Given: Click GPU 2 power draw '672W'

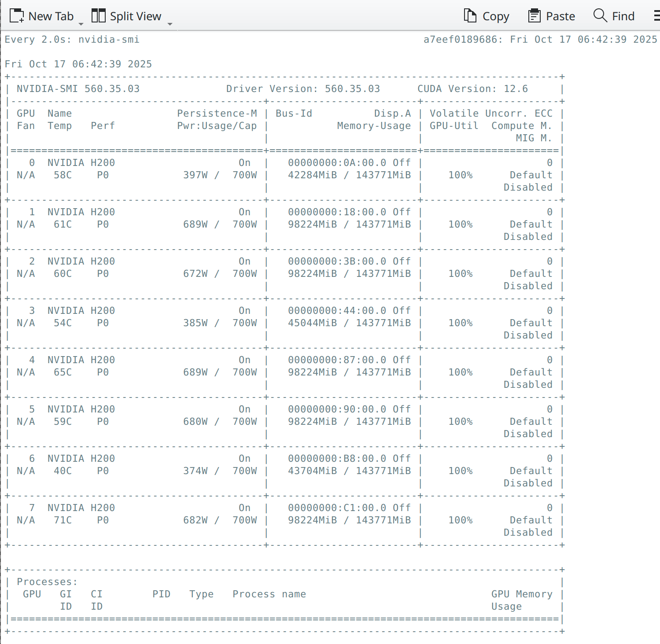Looking at the screenshot, I should pos(195,274).
